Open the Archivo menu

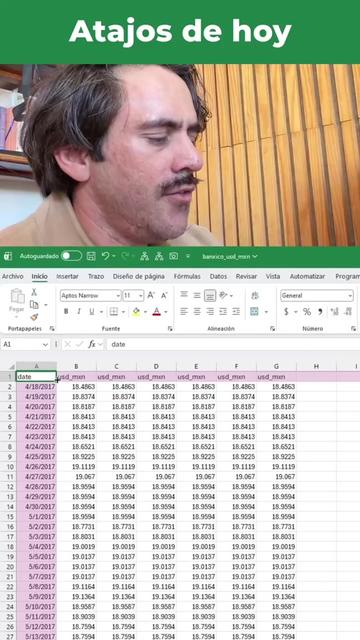13,276
